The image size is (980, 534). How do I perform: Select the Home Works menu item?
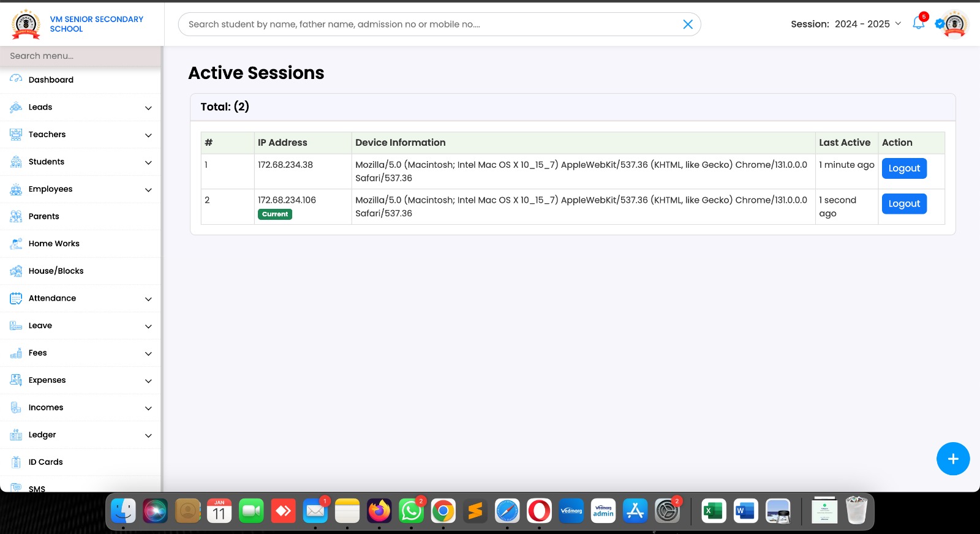point(80,244)
